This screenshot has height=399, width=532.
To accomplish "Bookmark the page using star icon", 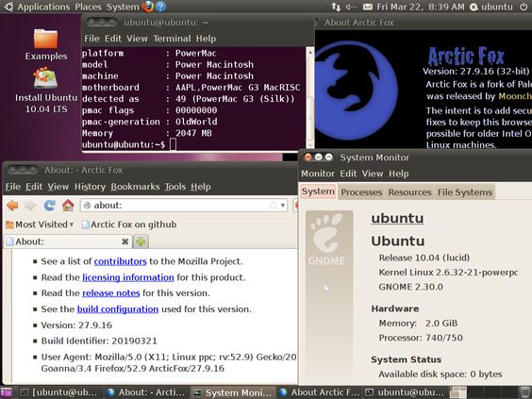I will click(274, 206).
